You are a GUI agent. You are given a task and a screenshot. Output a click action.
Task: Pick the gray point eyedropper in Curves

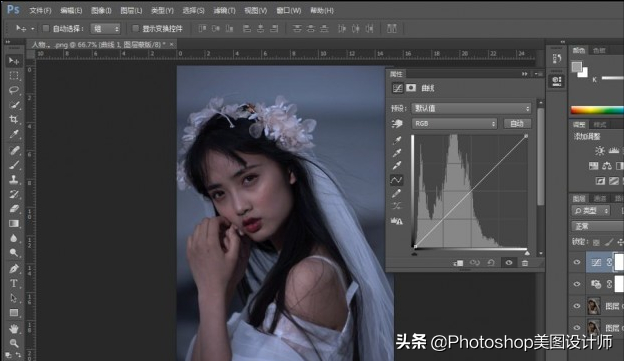click(397, 153)
